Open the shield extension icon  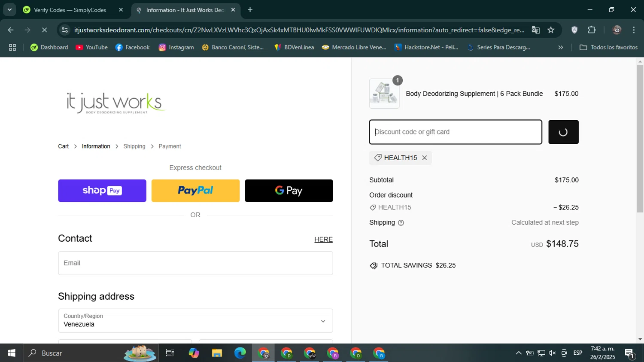[x=574, y=30]
